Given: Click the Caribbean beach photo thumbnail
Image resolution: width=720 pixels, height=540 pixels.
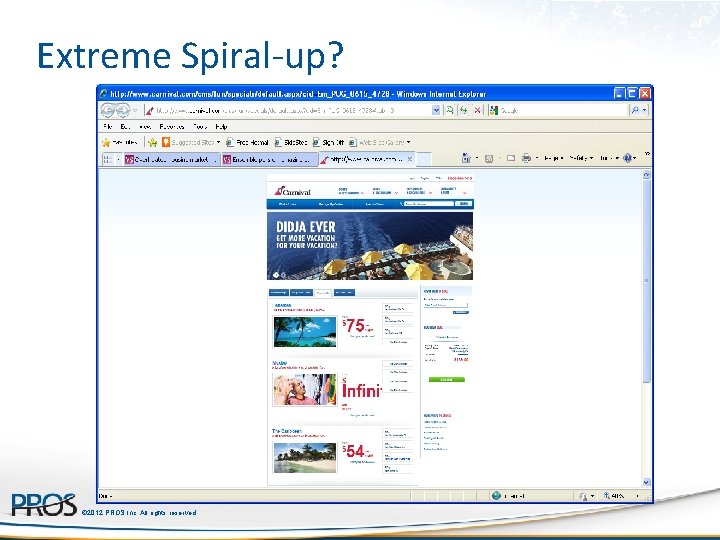Looking at the screenshot, I should tap(305, 457).
